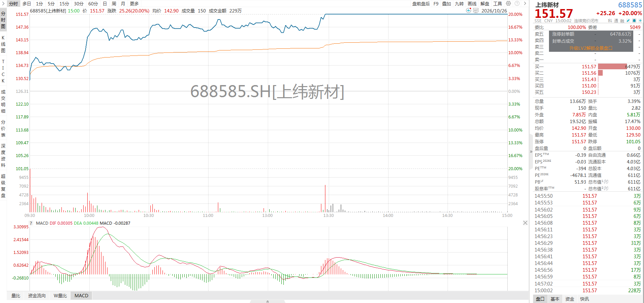Click the pulse monitor icon beside date
The height and width of the screenshot is (303, 644).
[468, 10]
